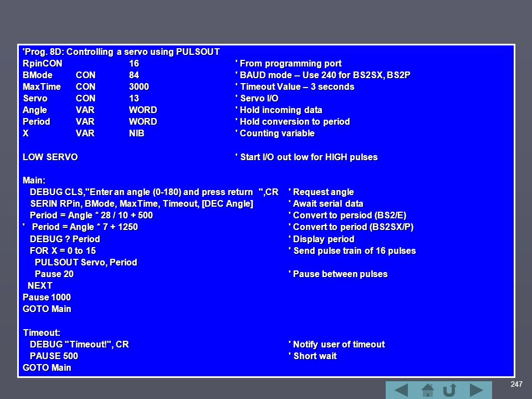Return to last viewed slide icon
The width and height of the screenshot is (532, 399).
point(449,390)
